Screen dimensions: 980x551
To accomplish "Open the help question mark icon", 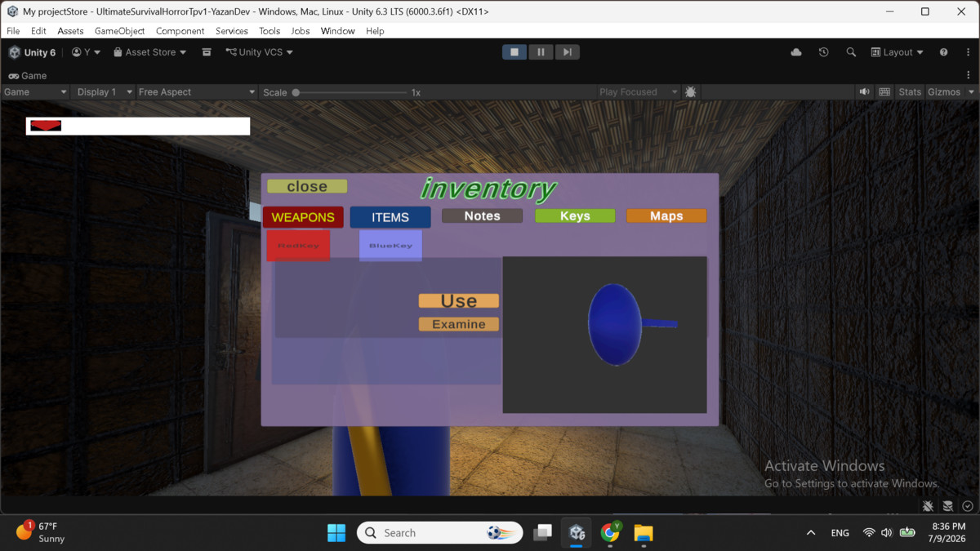I will click(943, 52).
